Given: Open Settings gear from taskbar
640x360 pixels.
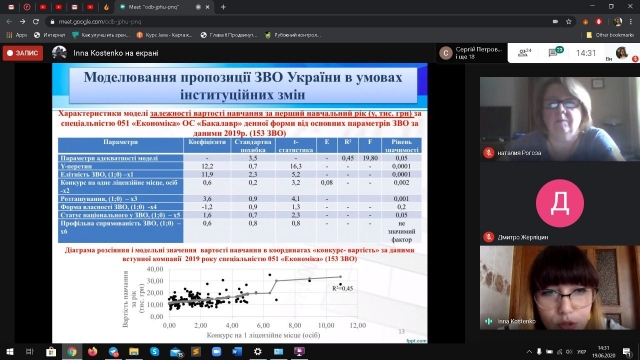Looking at the screenshot, I should point(258,351).
